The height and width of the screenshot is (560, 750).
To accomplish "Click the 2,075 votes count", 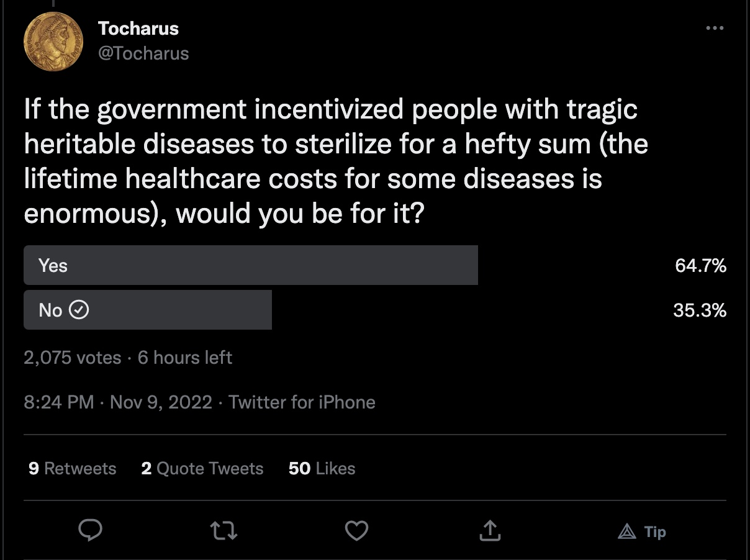I will tap(72, 358).
